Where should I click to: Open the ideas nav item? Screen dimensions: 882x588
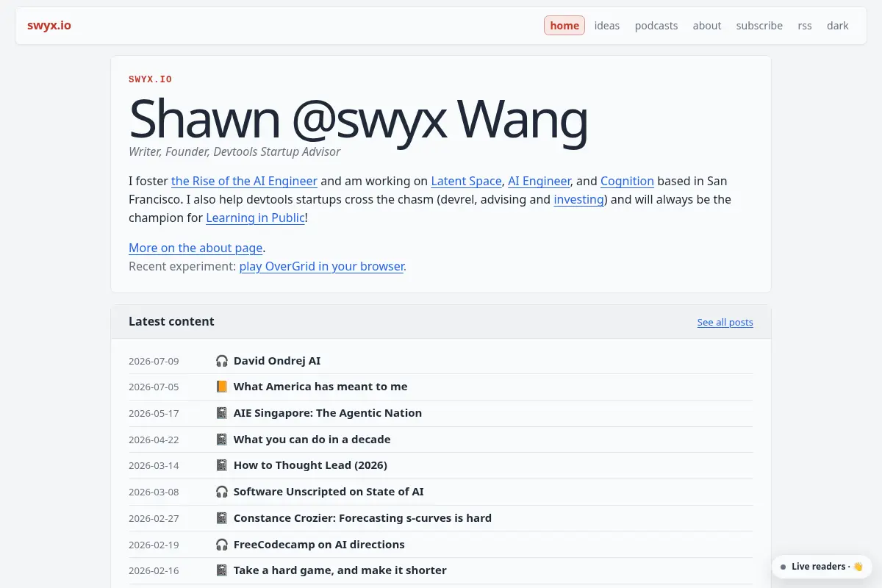click(607, 26)
